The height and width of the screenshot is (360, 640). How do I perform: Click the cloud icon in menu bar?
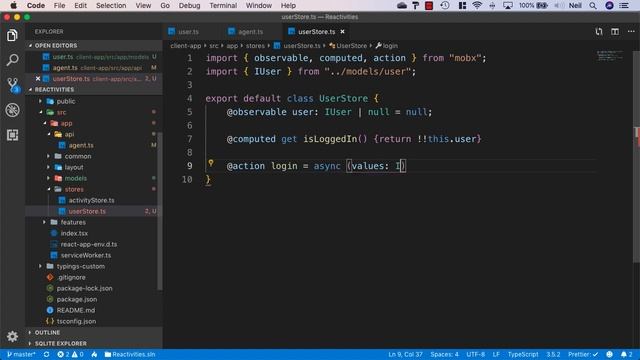click(x=402, y=5)
